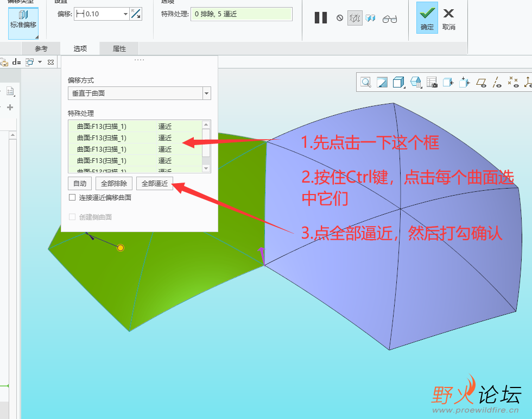Open dropdown arrow beside tree layout icon
The image size is (532, 419).
click(x=40, y=62)
